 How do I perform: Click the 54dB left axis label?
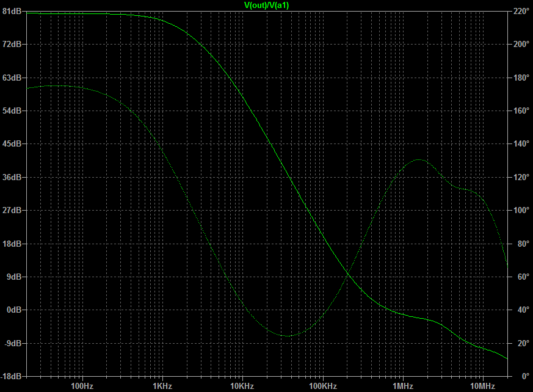(12, 111)
